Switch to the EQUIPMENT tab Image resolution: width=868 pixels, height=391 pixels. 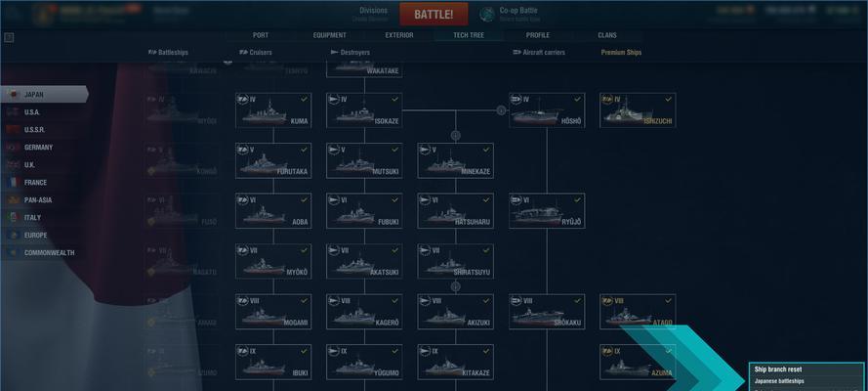pos(329,35)
